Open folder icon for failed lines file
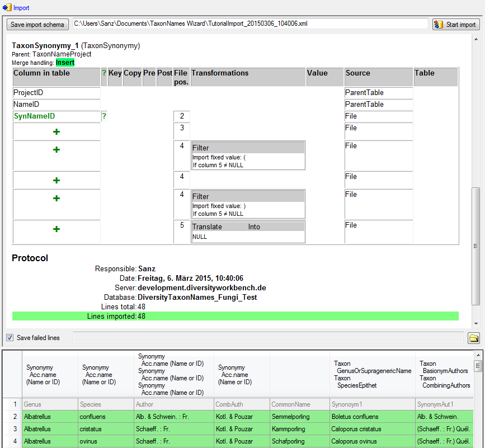Viewport: 485px width, 448px height. 474,338
